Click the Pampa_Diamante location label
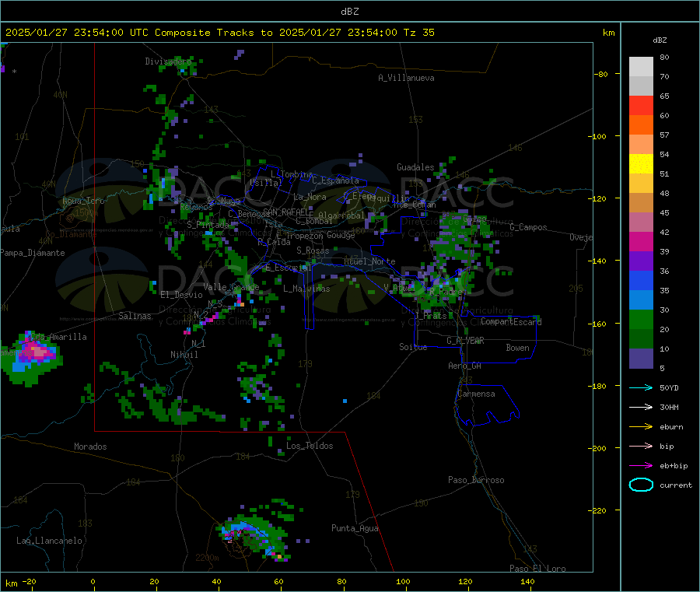This screenshot has width=700, height=592. coord(33,253)
